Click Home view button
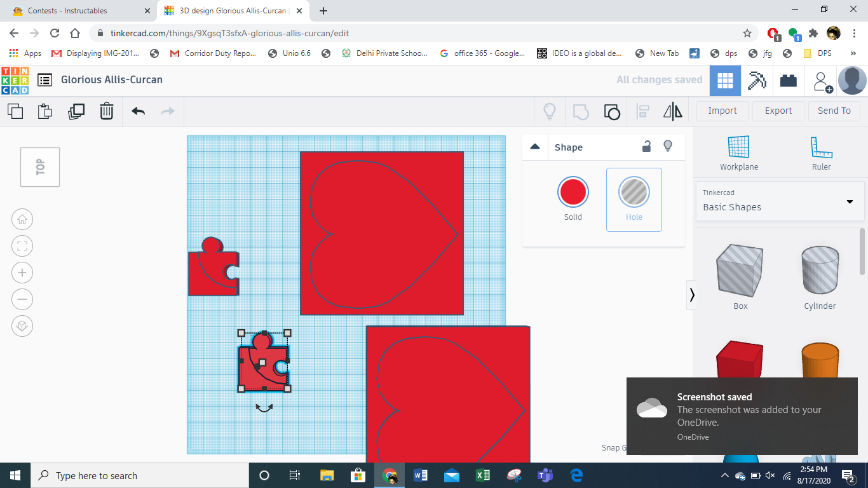Image resolution: width=868 pixels, height=488 pixels. click(22, 220)
